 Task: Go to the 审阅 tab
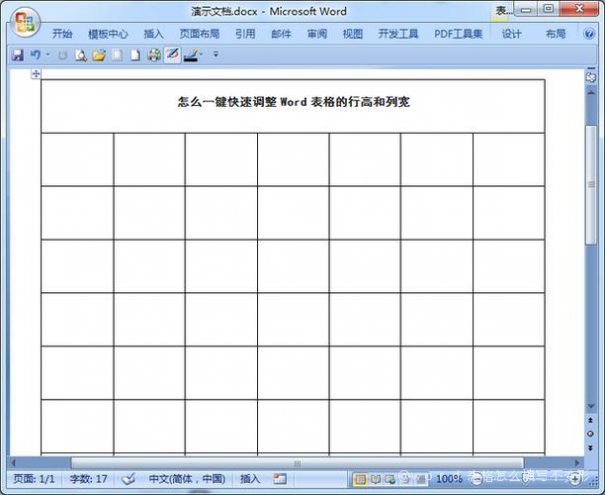tap(317, 34)
